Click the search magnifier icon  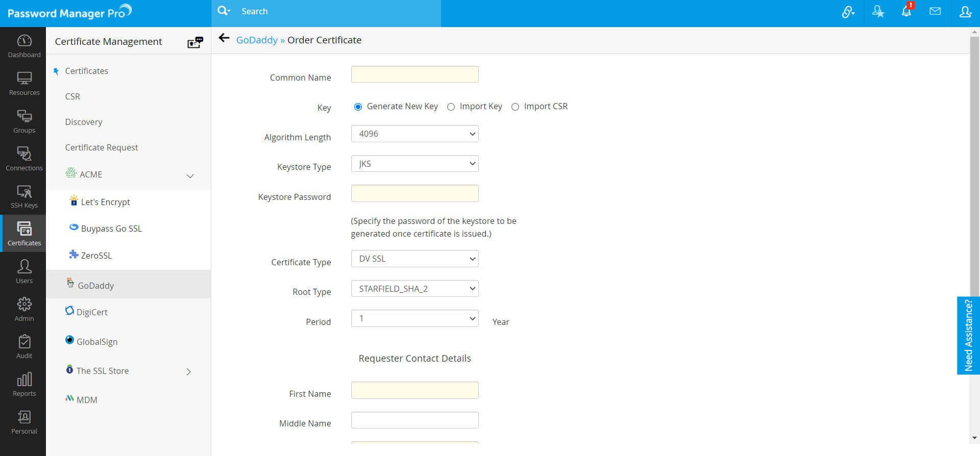pyautogui.click(x=223, y=11)
